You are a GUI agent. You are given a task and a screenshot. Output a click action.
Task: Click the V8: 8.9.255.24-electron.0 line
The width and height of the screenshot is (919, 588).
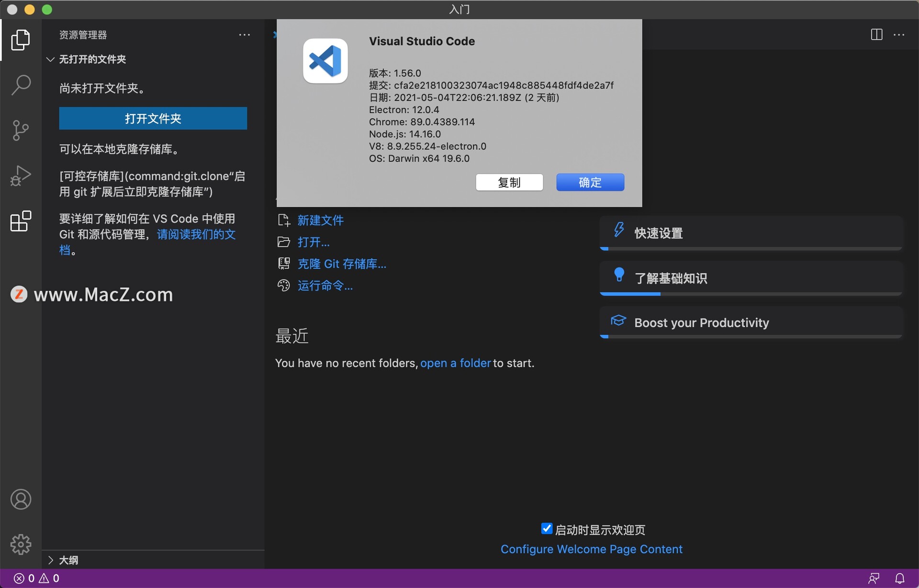pos(427,146)
